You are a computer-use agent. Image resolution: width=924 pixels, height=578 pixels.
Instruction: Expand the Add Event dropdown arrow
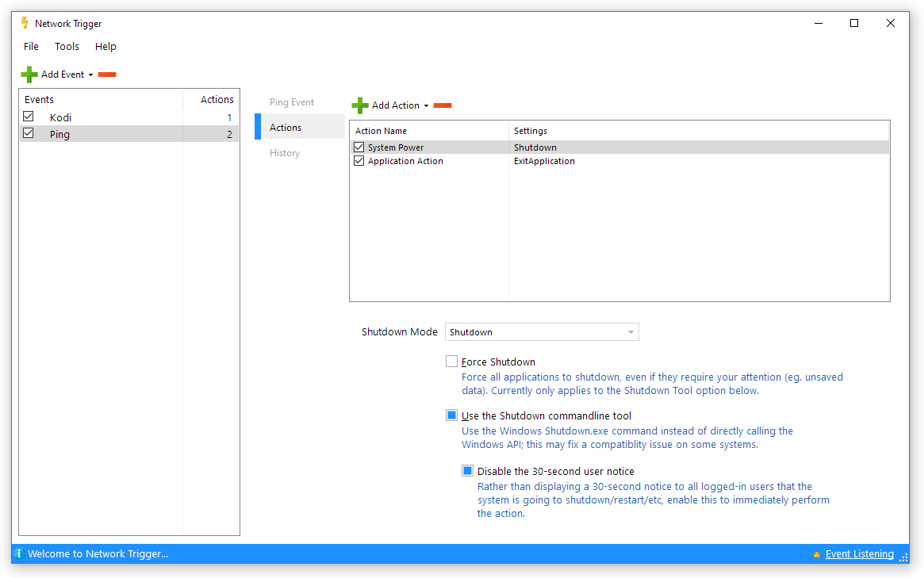91,75
